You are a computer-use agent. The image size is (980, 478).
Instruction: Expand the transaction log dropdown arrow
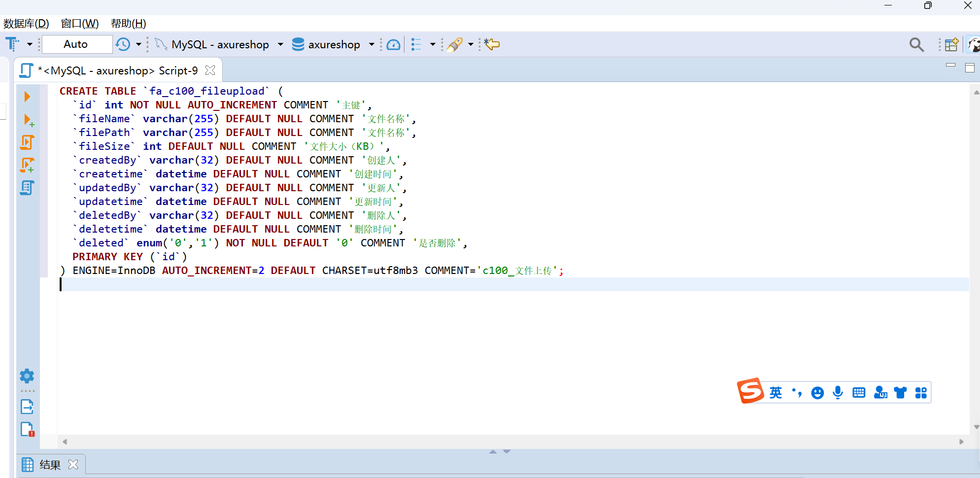point(139,44)
